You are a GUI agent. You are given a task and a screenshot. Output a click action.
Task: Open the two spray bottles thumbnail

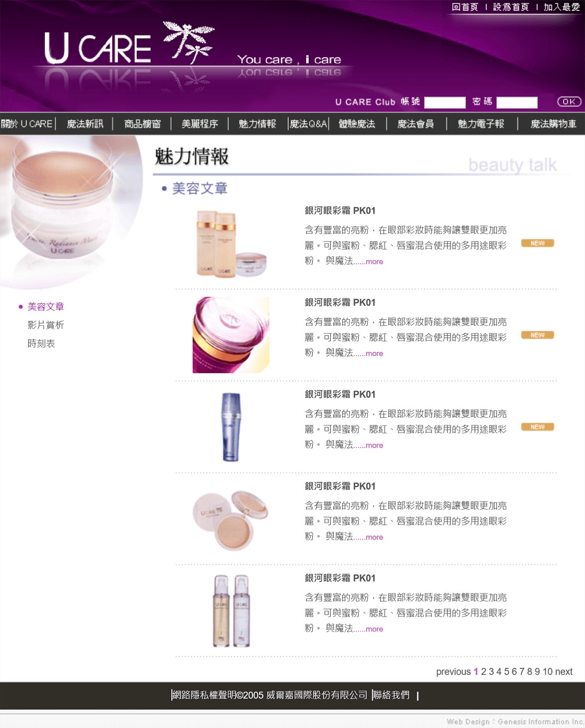tap(231, 611)
